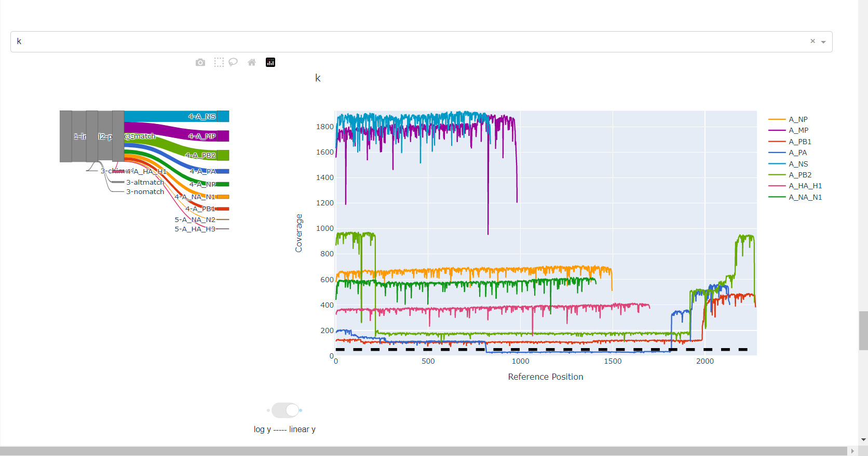Click A_NA_N1 legend entry
The width and height of the screenshot is (868, 456).
[x=805, y=197]
